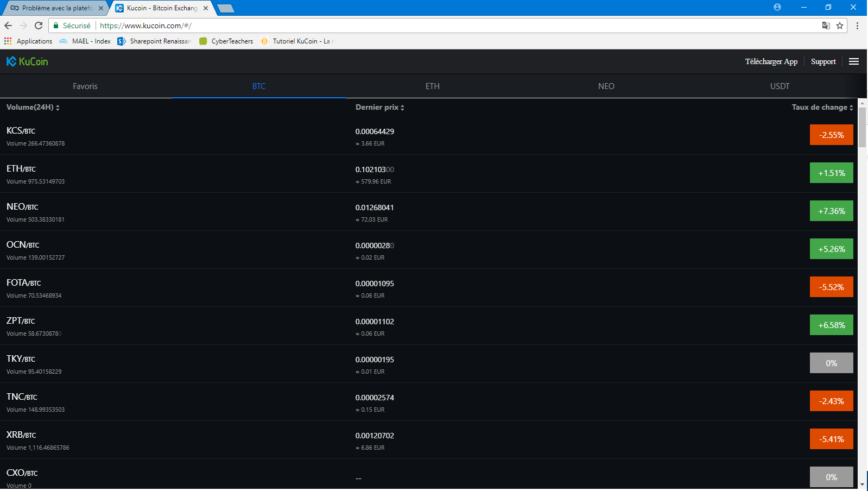The width and height of the screenshot is (868, 491).
Task: Reload the page with the refresh icon
Action: point(39,26)
